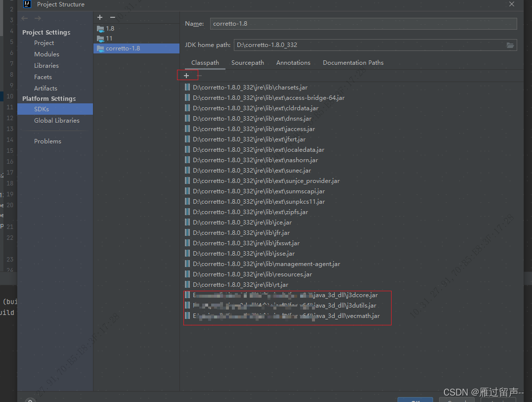Open the Artifacts settings page

coord(45,88)
